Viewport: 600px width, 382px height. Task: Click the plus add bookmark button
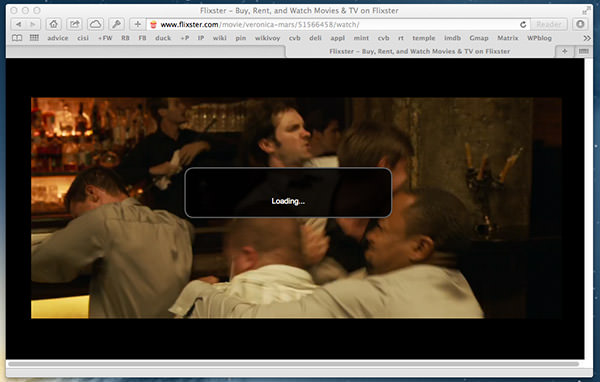coord(137,24)
